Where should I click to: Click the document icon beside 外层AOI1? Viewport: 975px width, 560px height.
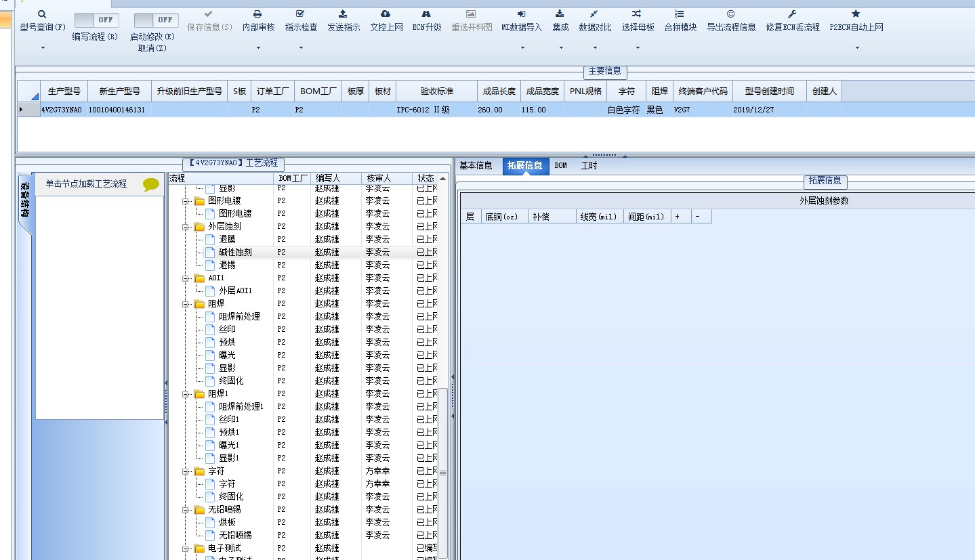pos(210,290)
